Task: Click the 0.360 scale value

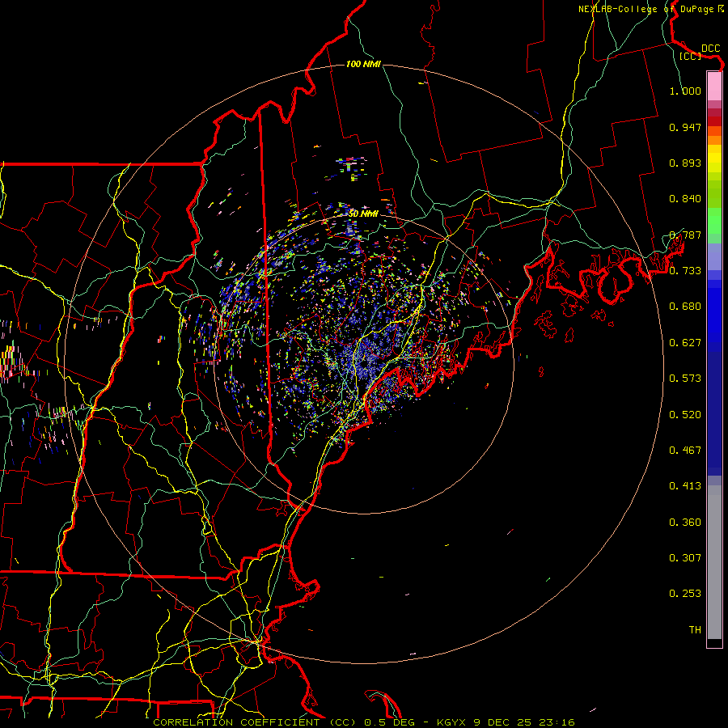Action: click(x=685, y=523)
